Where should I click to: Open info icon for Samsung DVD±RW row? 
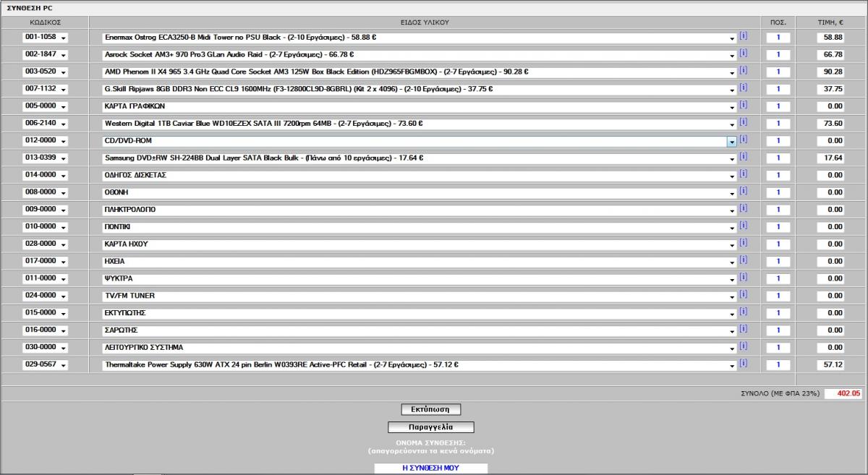tap(744, 156)
